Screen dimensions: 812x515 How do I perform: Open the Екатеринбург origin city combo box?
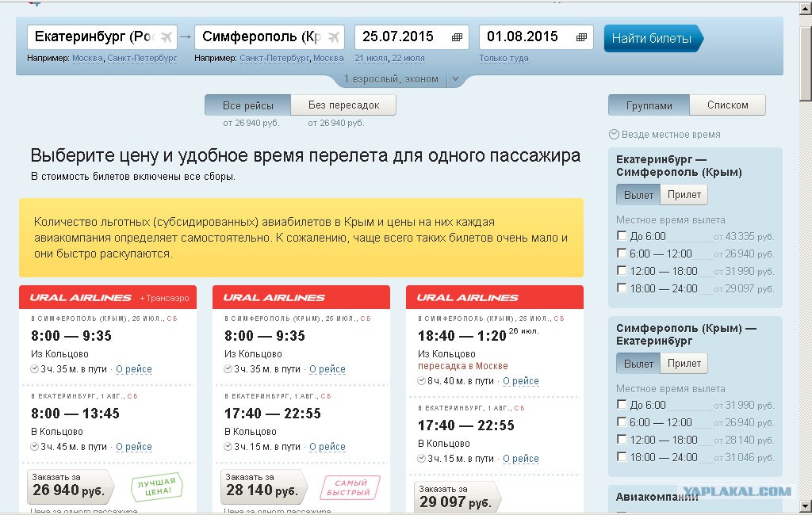pyautogui.click(x=91, y=37)
